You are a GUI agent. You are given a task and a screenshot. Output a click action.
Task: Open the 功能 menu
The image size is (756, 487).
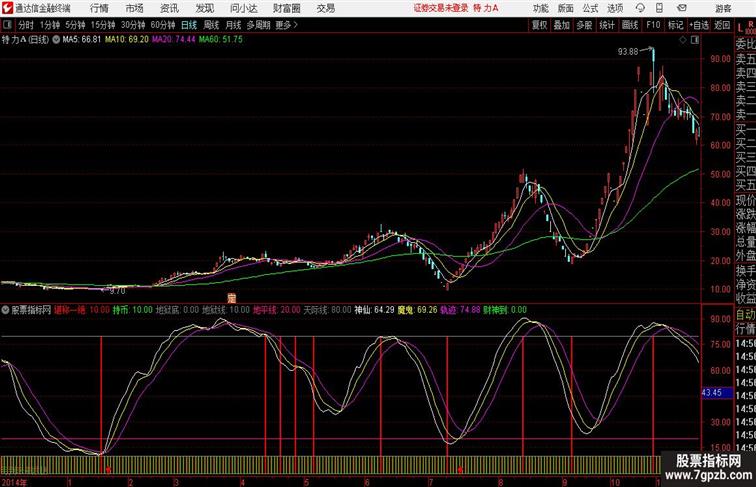tap(540, 8)
